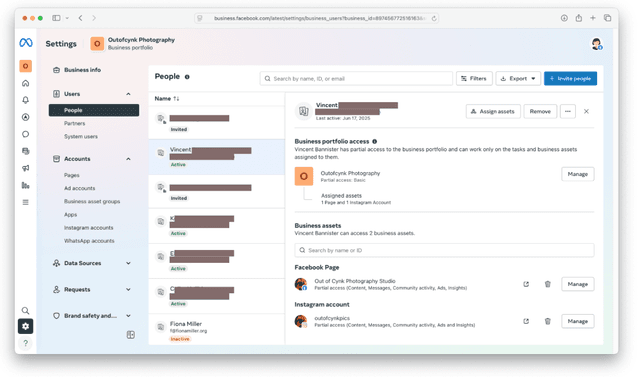Click the people search by name field
Viewport: 640px width, 377px height.
click(x=356, y=79)
